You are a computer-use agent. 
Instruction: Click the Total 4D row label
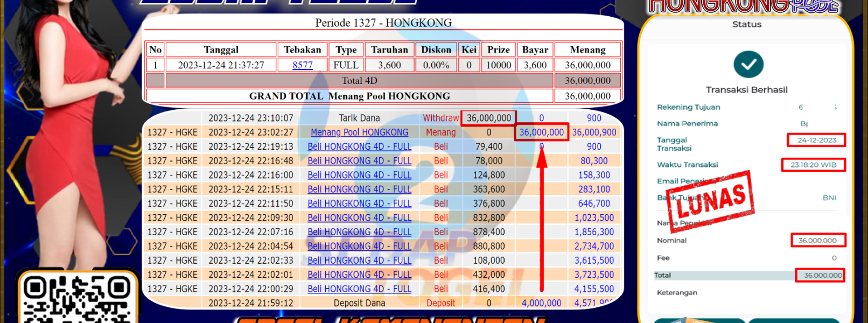[360, 81]
